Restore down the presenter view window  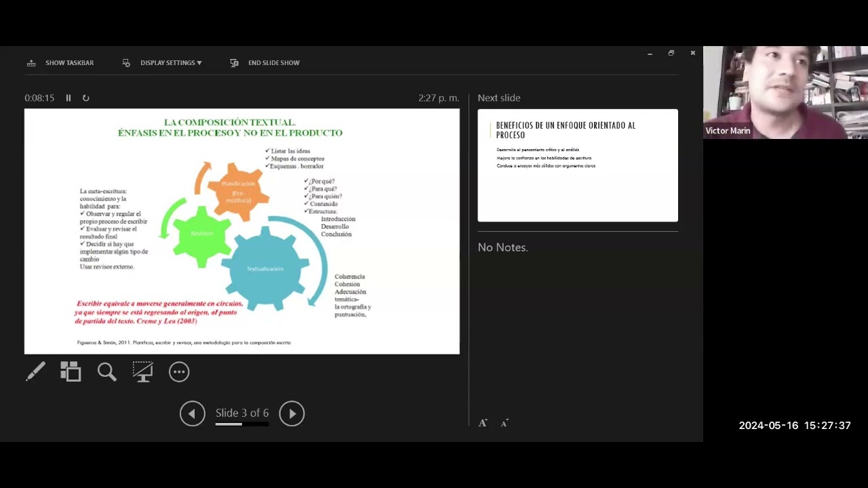tap(671, 53)
